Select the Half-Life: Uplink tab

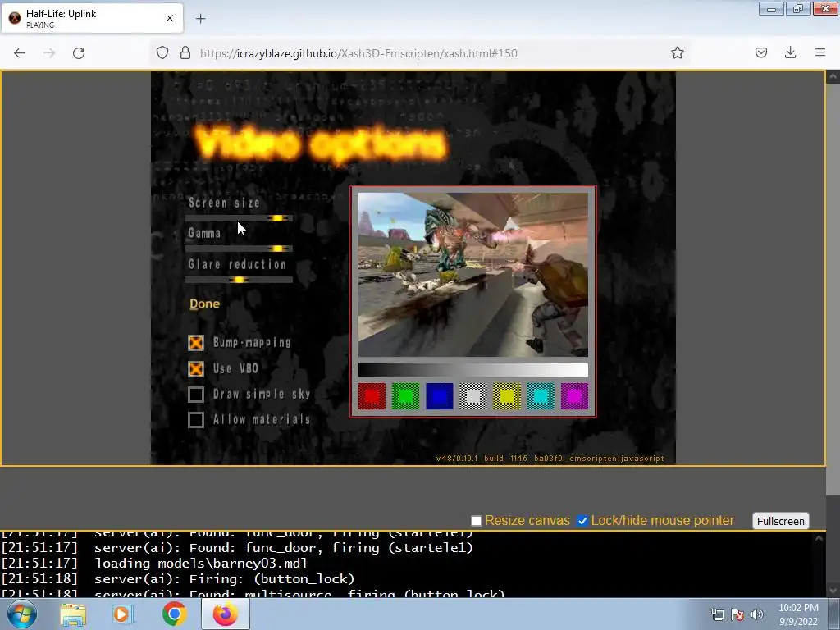(x=92, y=18)
